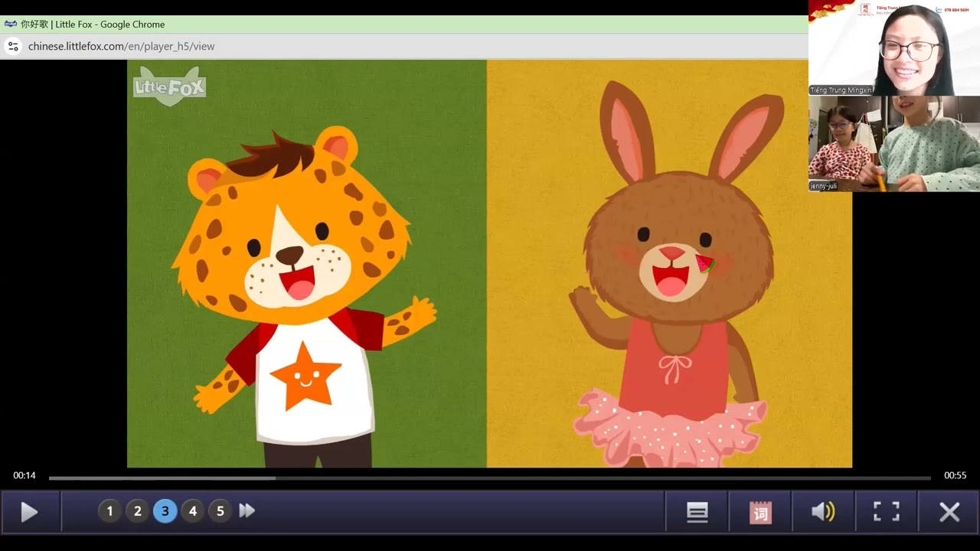Enter fullscreen mode

(x=887, y=512)
